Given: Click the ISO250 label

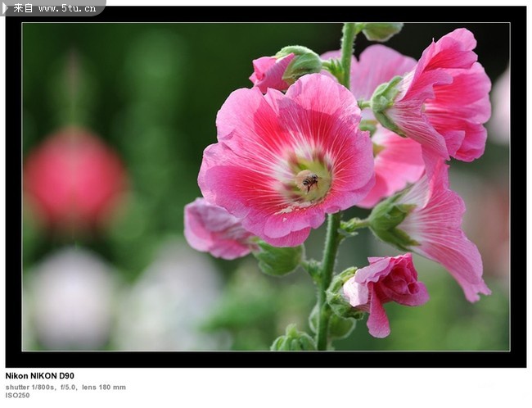Looking at the screenshot, I should click(17, 396).
